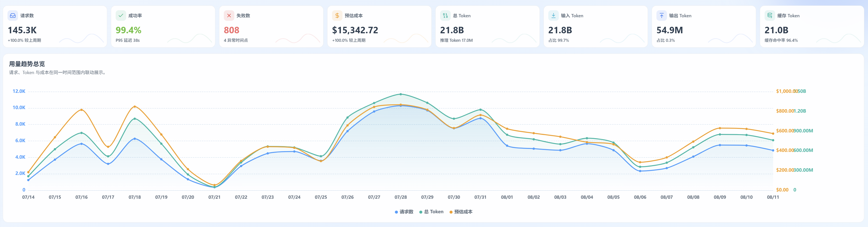Click the 08/11 date label on the x-axis
Screen dimensions: 868x227
[x=773, y=197]
